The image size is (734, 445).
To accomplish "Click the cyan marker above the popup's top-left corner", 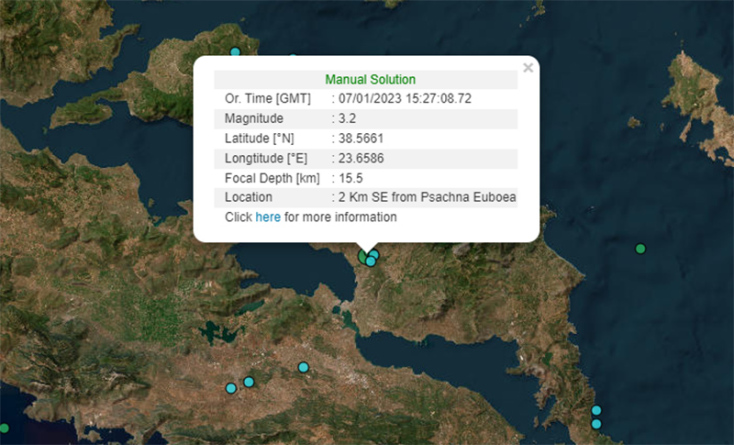I will tap(236, 52).
